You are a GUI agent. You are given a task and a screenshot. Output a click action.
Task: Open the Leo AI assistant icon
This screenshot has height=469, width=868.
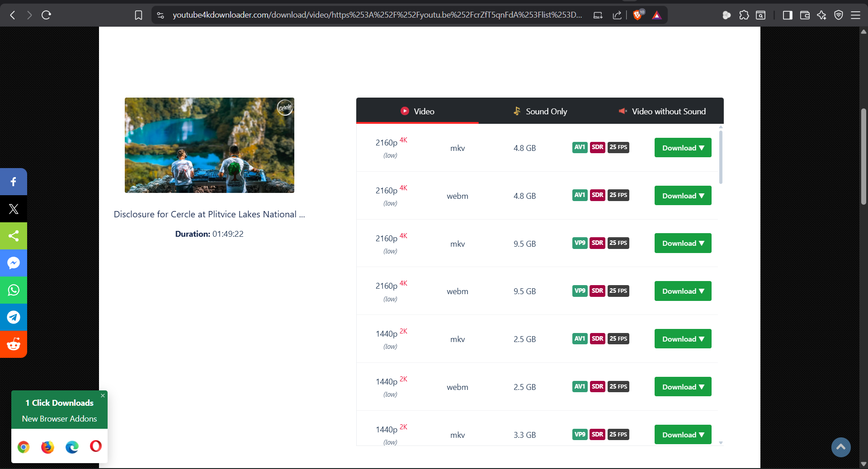tap(821, 15)
